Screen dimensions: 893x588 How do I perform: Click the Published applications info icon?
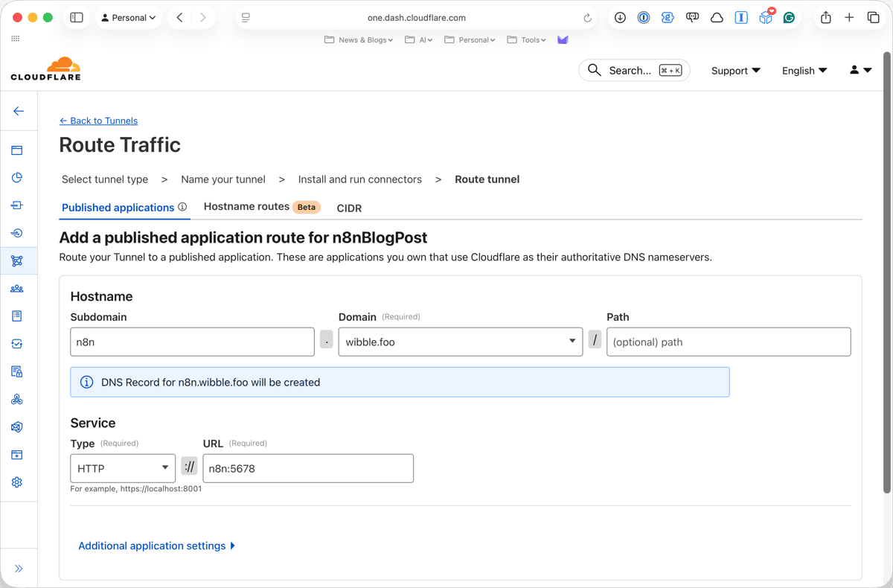(182, 207)
